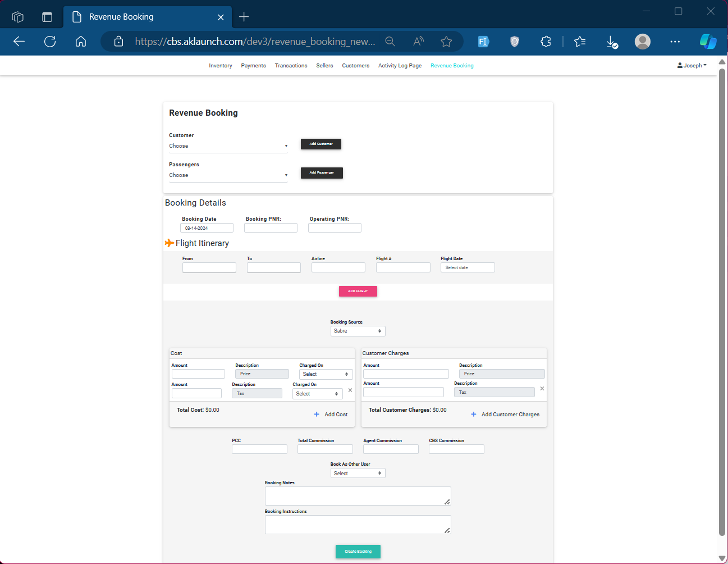Open the downloads icon in toolbar
Screen dimensions: 728x564
pos(612,42)
